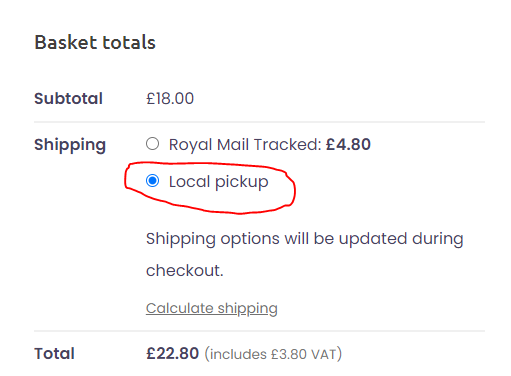Image resolution: width=511 pixels, height=376 pixels.
Task: Click the Basket totals heading
Action: pyautogui.click(x=95, y=42)
